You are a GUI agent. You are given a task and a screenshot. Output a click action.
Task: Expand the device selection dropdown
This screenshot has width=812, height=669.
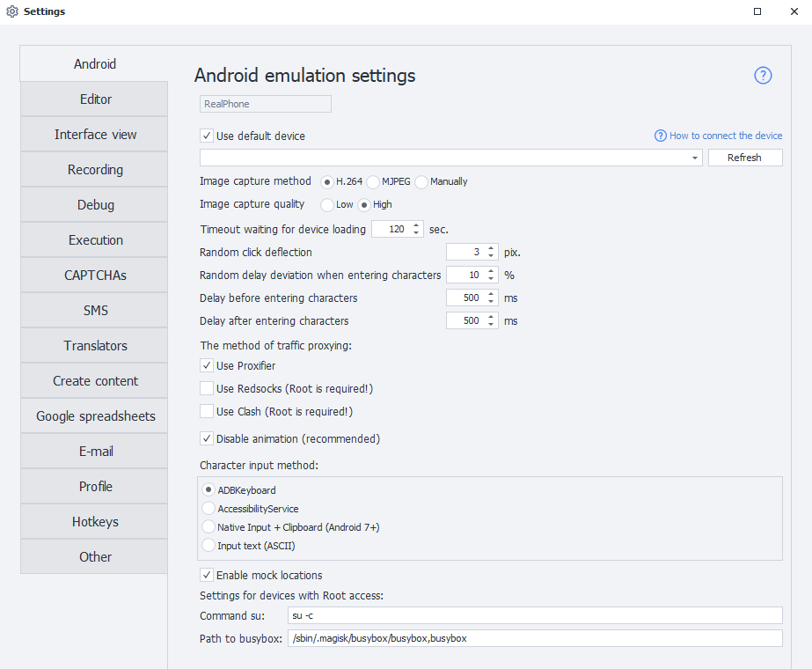click(694, 158)
